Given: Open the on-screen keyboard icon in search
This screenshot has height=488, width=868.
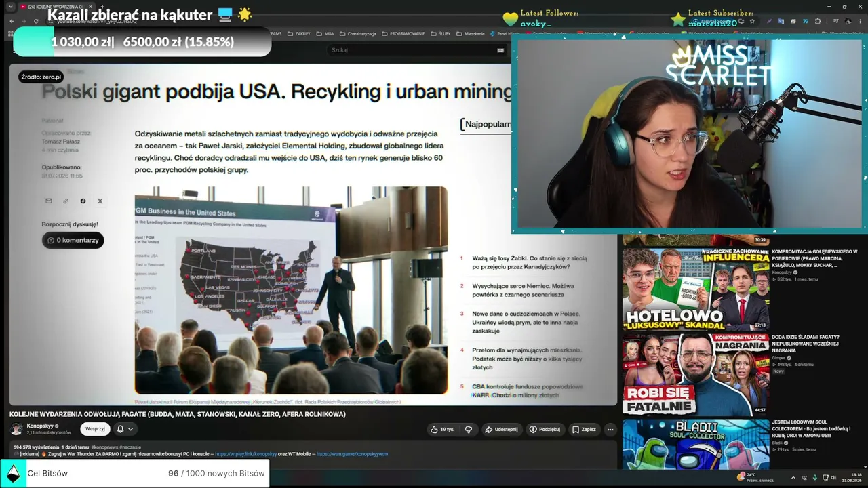Looking at the screenshot, I should coord(500,50).
